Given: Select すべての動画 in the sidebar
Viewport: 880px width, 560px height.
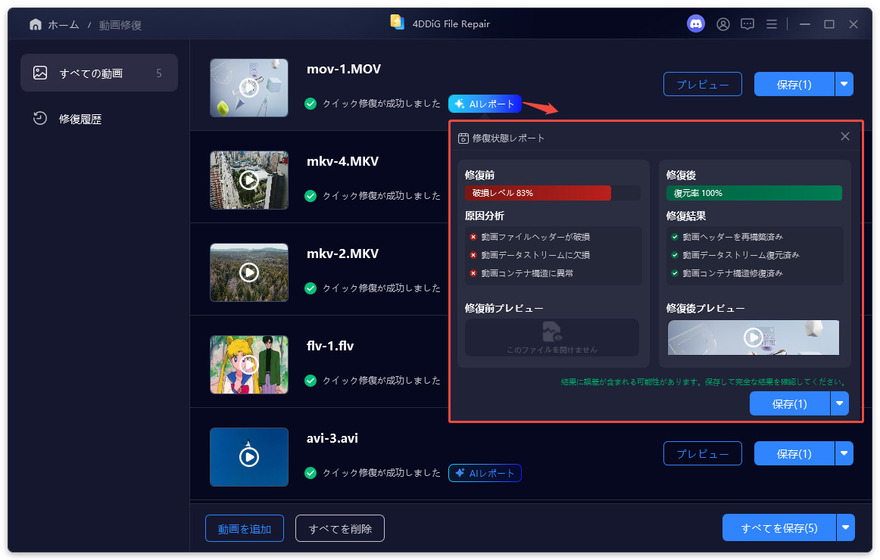Looking at the screenshot, I should pyautogui.click(x=99, y=73).
